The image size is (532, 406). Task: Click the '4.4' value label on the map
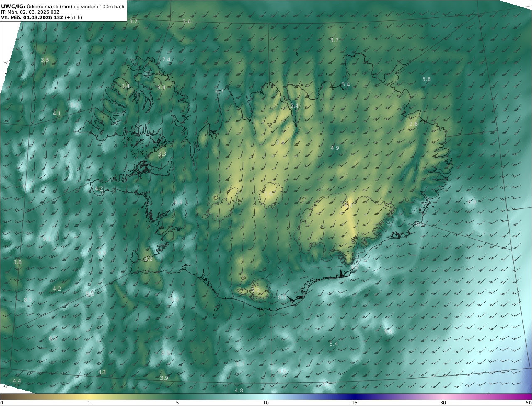click(x=17, y=381)
